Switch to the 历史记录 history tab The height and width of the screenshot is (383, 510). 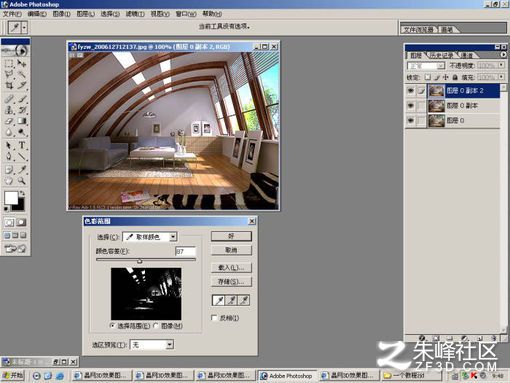441,55
